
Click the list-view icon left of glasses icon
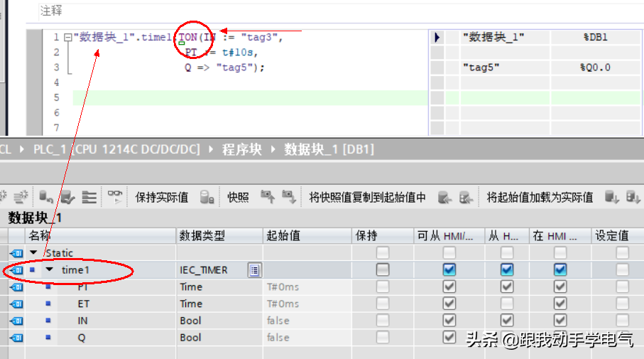click(89, 197)
